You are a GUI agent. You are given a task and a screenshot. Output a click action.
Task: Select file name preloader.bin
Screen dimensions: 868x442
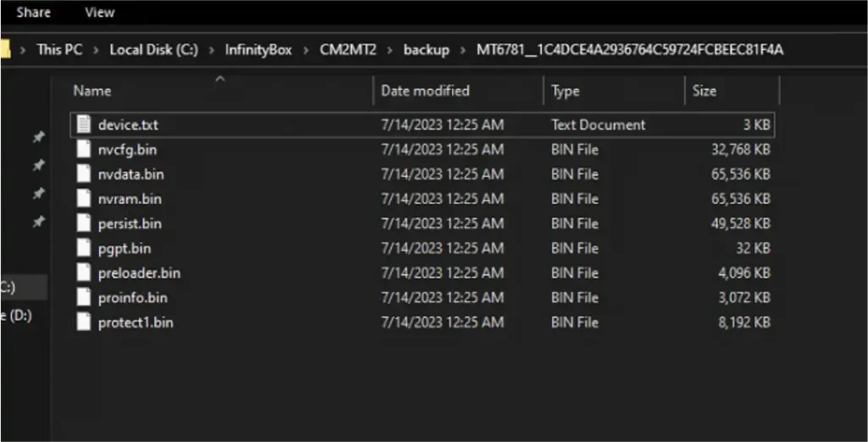[139, 273]
